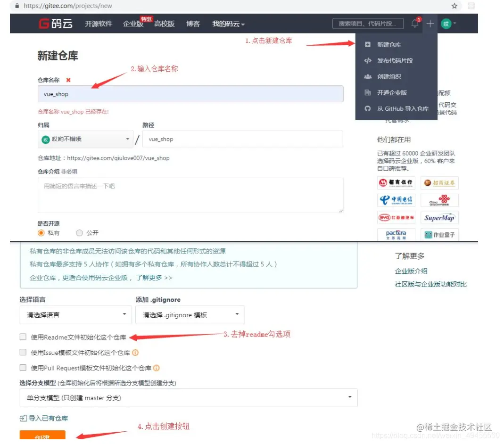Screen dimensions: 504x444
Task: Open the user avatar menu
Action: [446, 24]
